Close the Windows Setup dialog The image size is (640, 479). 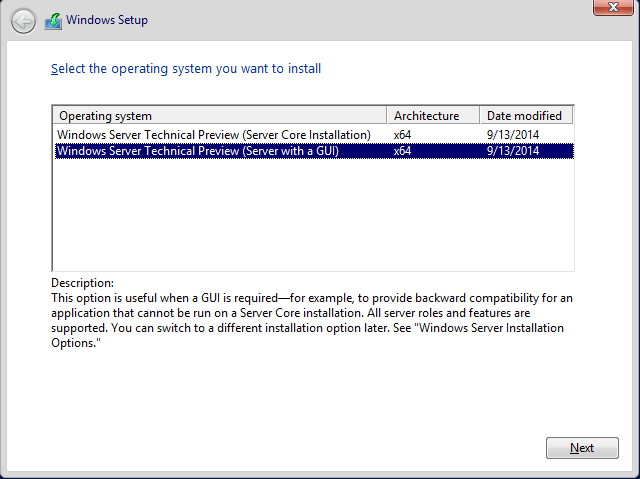(x=613, y=7)
